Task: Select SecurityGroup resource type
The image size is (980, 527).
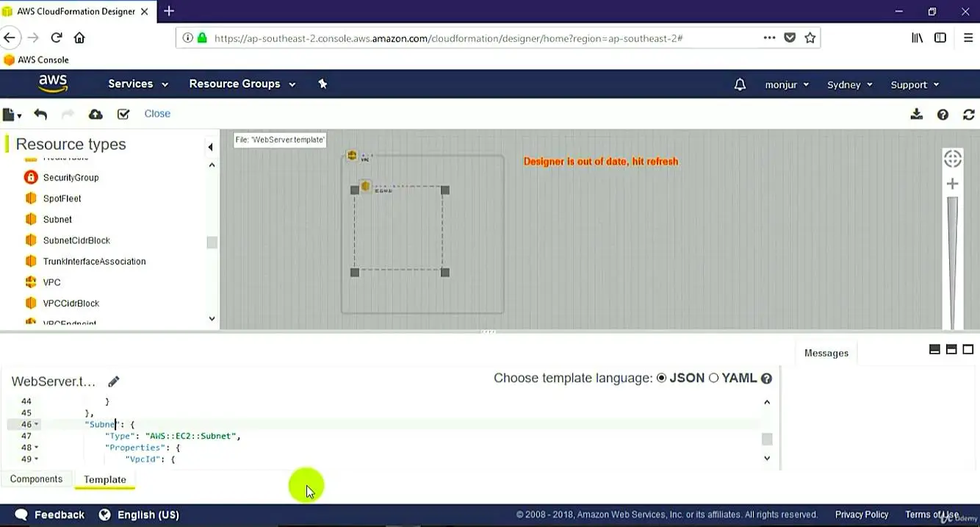Action: coord(71,177)
